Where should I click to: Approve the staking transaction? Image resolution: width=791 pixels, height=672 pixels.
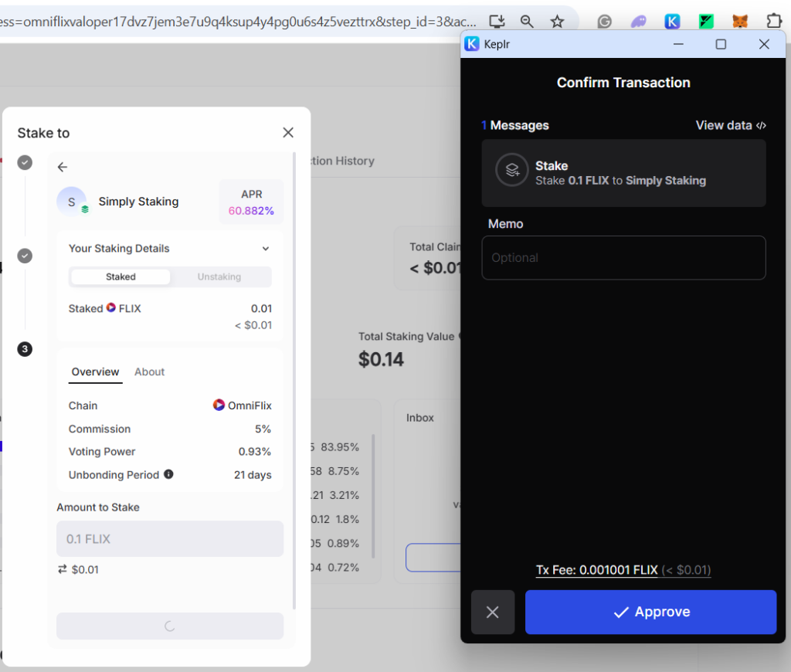(650, 612)
